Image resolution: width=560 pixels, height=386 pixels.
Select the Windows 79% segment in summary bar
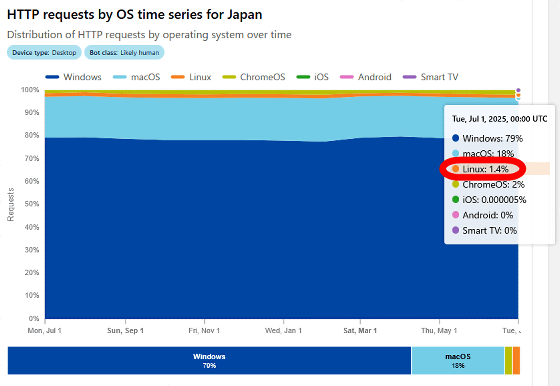click(x=209, y=361)
